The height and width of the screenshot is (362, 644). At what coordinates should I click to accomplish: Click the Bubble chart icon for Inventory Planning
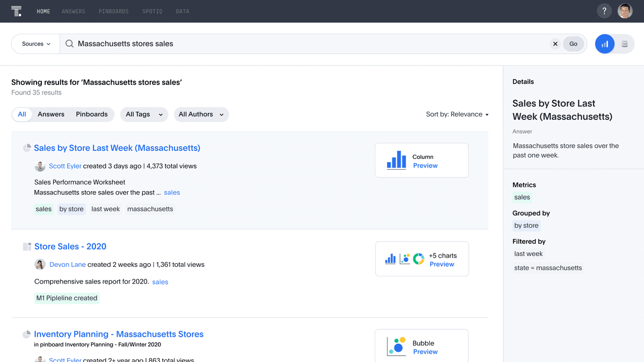point(397,346)
